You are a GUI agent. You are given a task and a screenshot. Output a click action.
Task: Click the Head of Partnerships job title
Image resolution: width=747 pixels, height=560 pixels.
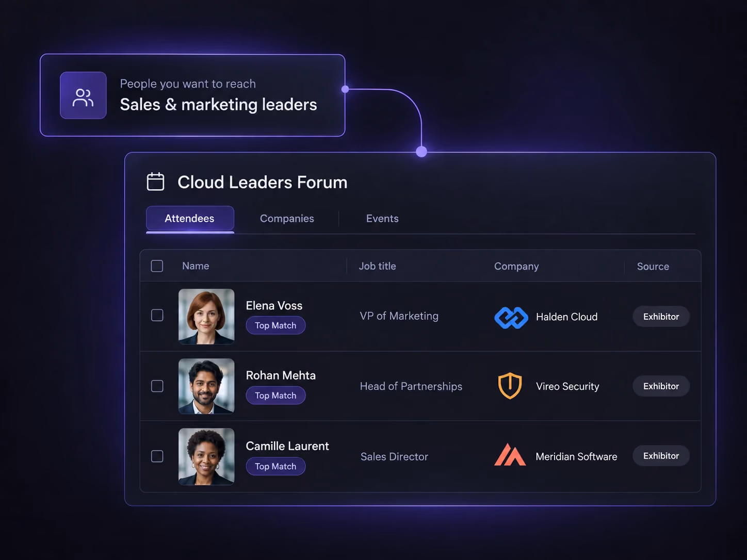[x=411, y=386]
